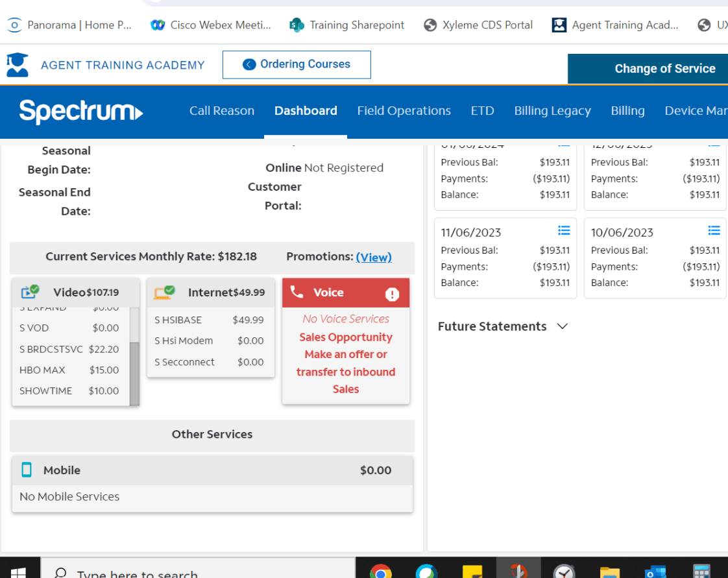The height and width of the screenshot is (578, 728).
Task: Open Outlook from the taskbar
Action: (655, 572)
